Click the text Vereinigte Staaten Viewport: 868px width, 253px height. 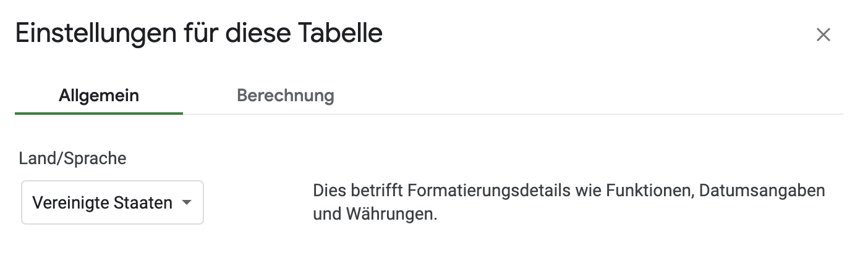(102, 202)
